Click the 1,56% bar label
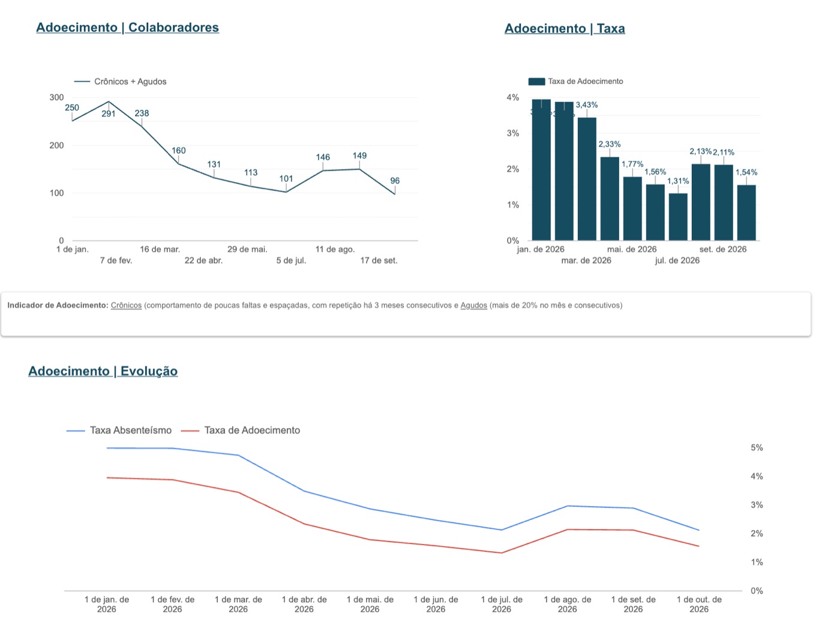The height and width of the screenshot is (628, 840). (x=655, y=172)
